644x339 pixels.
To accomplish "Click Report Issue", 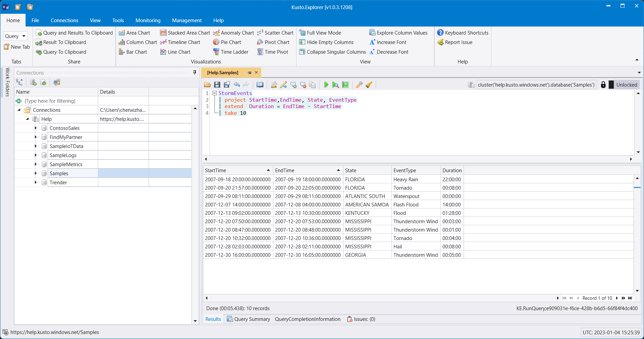I will (455, 42).
